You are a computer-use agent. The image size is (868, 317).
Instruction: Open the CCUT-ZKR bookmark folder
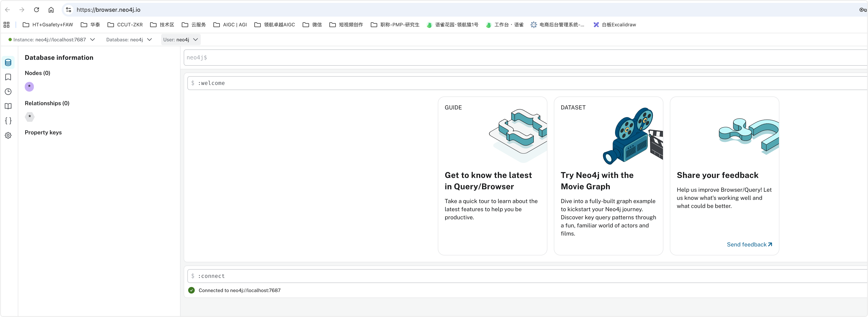125,25
